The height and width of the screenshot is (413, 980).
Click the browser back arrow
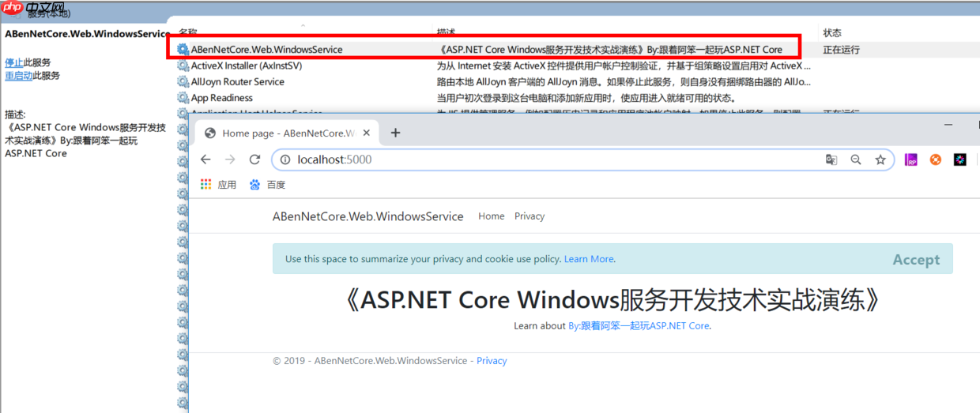point(205,160)
